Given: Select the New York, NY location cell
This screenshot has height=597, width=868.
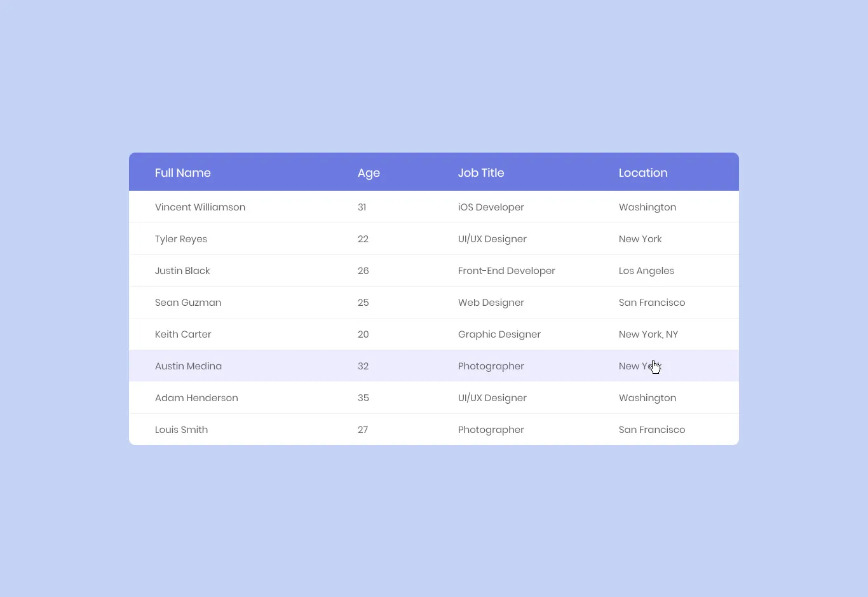Looking at the screenshot, I should (648, 334).
